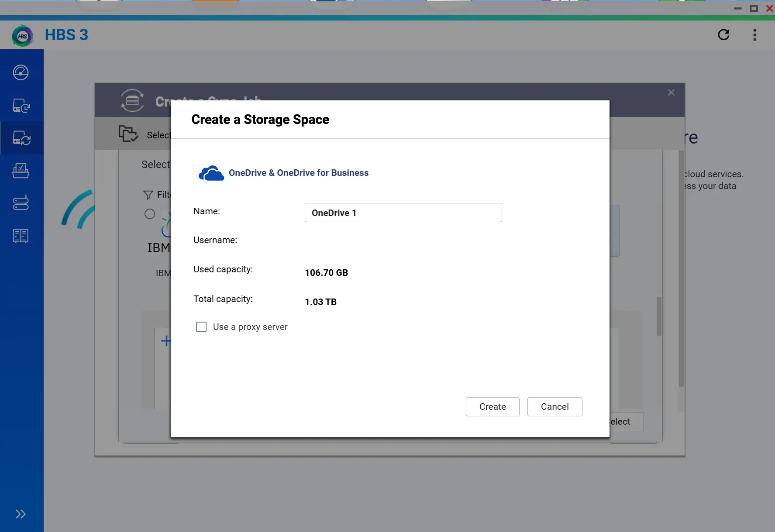
Task: Open the three-dot more options menu
Action: pyautogui.click(x=754, y=35)
